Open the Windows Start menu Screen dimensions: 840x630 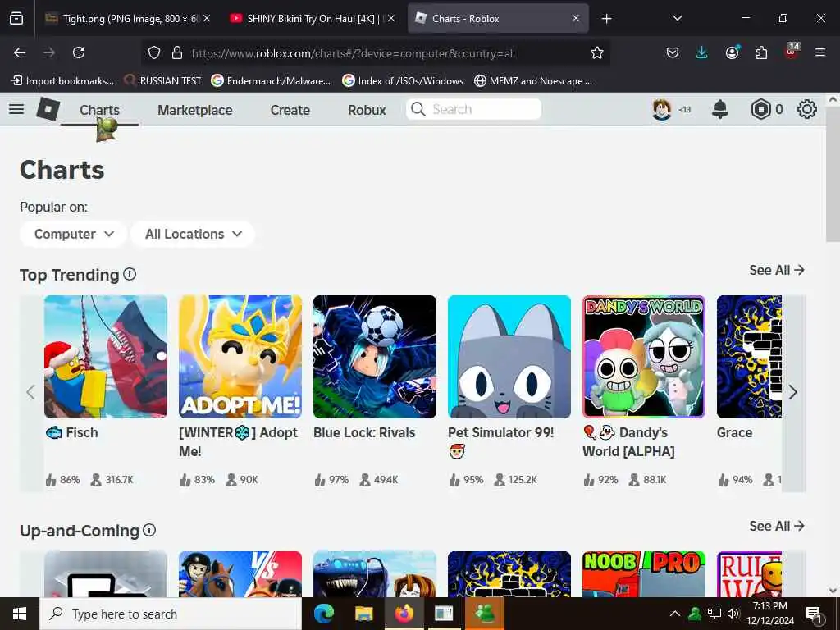pyautogui.click(x=20, y=614)
